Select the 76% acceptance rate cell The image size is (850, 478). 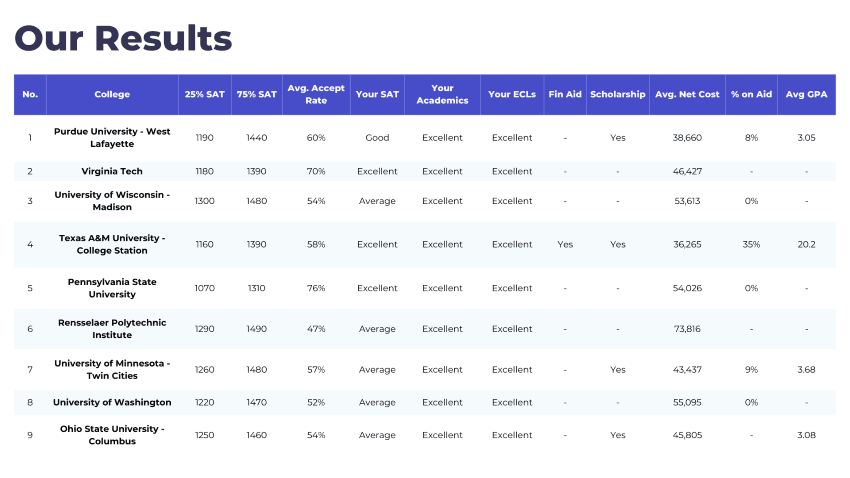[x=316, y=288]
